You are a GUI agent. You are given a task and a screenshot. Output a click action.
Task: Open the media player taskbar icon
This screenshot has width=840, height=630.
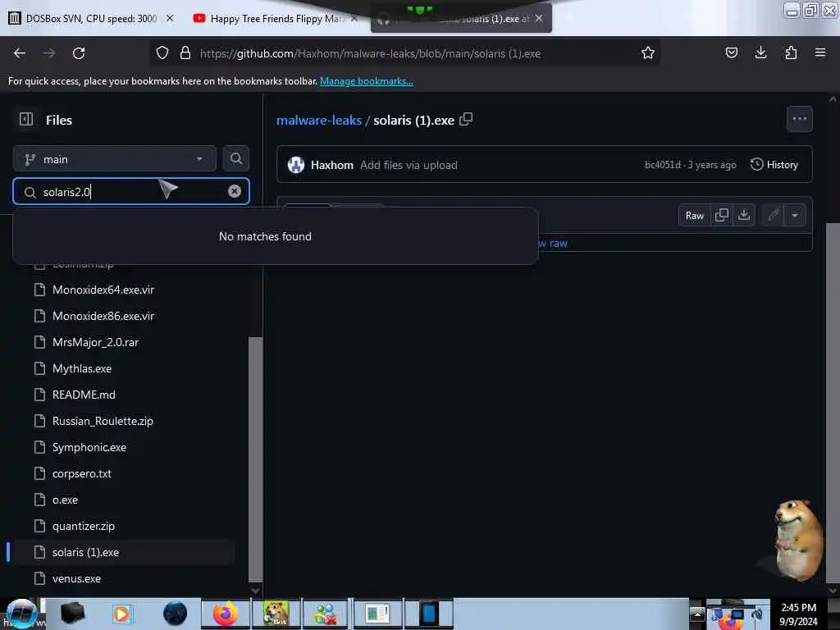point(121,614)
